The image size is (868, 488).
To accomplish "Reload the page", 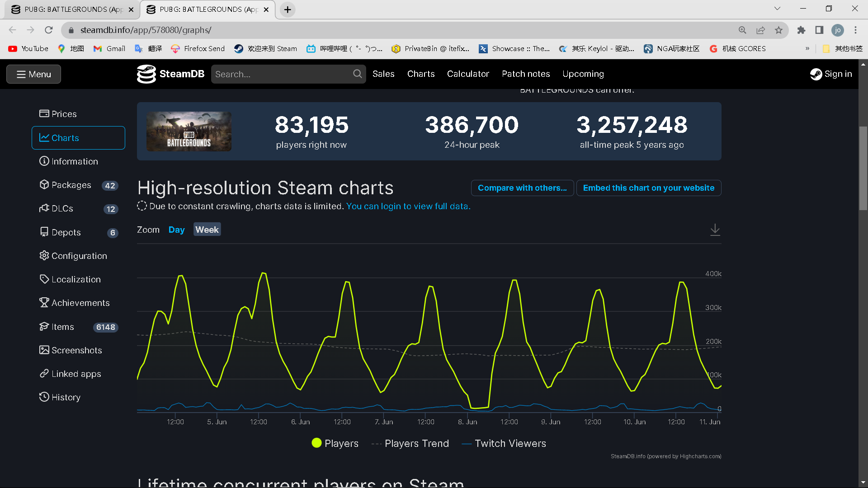I will 49,30.
